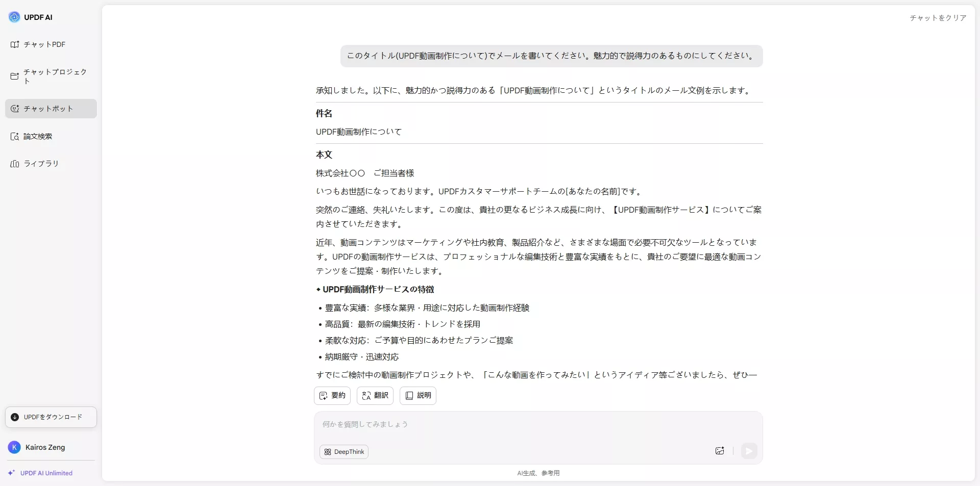Image resolution: width=980 pixels, height=486 pixels.
Task: Click the bullet 高品質
Action: pyautogui.click(x=402, y=324)
